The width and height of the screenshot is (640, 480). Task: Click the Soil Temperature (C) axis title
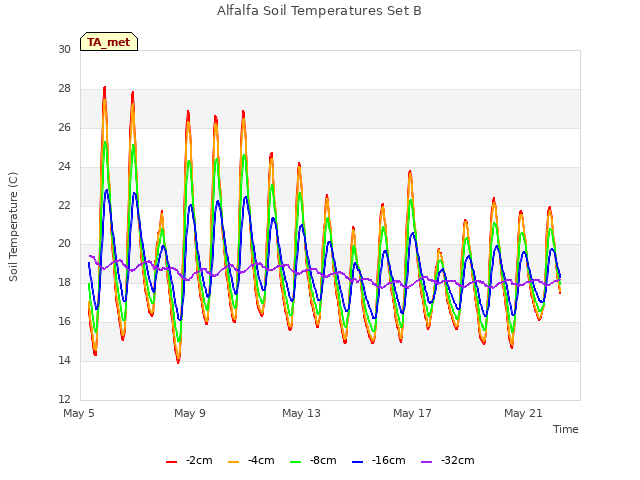[x=13, y=227]
